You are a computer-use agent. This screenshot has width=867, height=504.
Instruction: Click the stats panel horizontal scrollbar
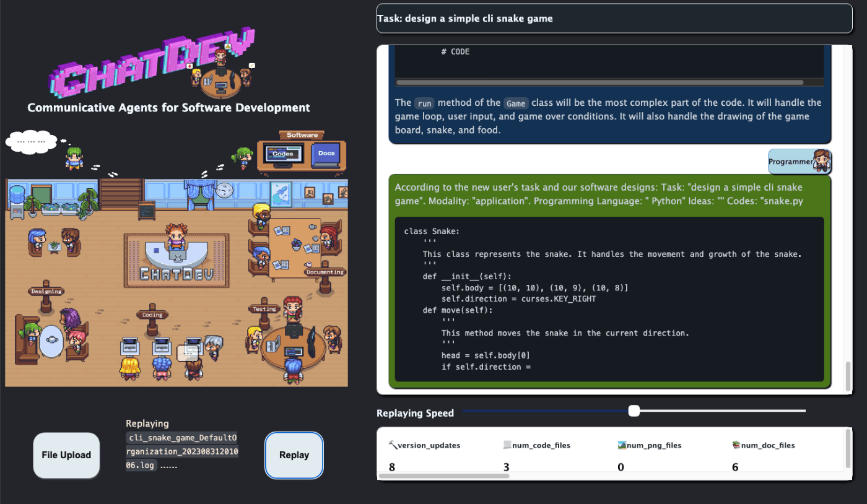[444, 476]
